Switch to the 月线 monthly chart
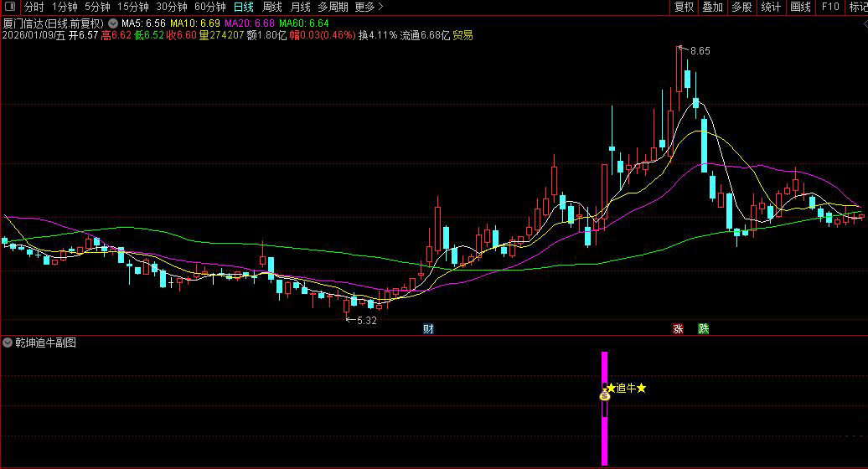The height and width of the screenshot is (469, 868). pyautogui.click(x=300, y=8)
